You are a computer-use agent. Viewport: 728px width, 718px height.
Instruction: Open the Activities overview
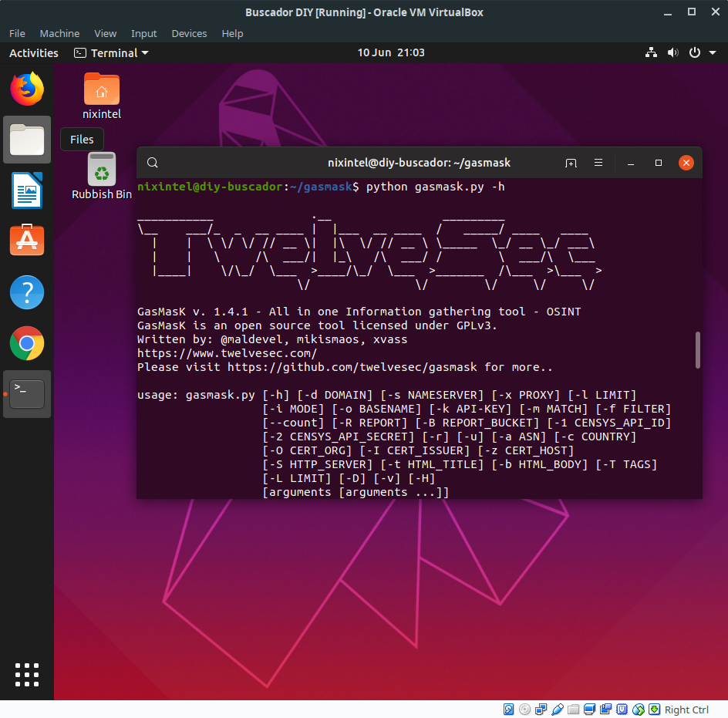[34, 53]
